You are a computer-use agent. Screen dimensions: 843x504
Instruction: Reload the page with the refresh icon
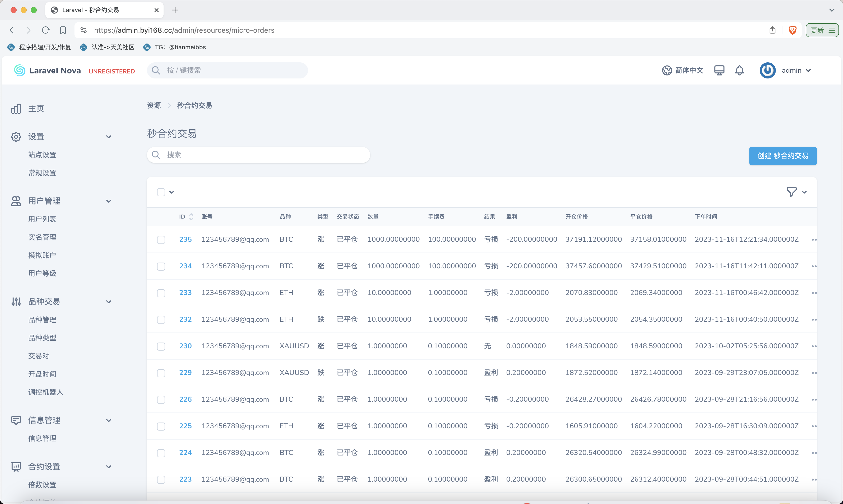click(x=46, y=30)
